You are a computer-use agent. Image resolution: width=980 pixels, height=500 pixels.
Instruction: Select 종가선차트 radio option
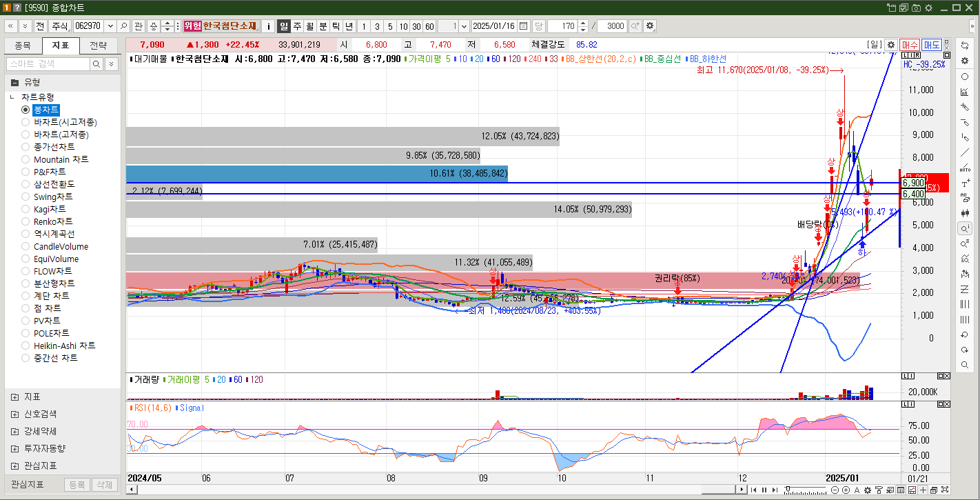point(25,147)
